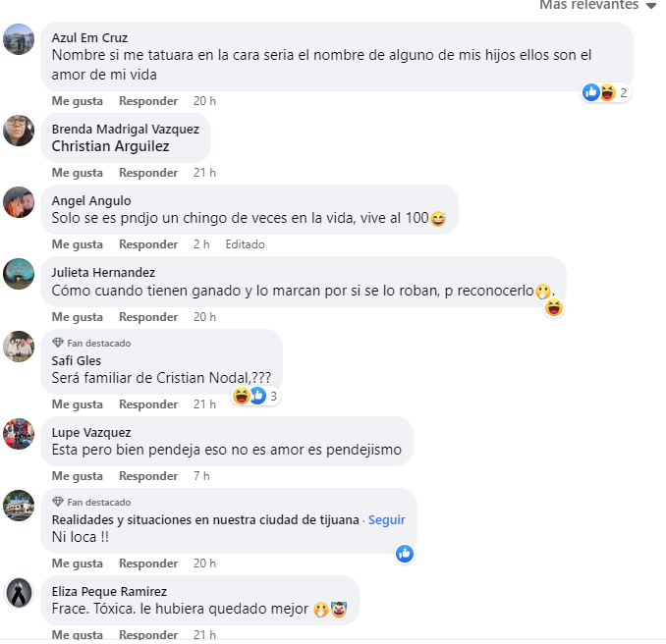Open the Más relevantes sort dropdown arrow

coord(651,6)
